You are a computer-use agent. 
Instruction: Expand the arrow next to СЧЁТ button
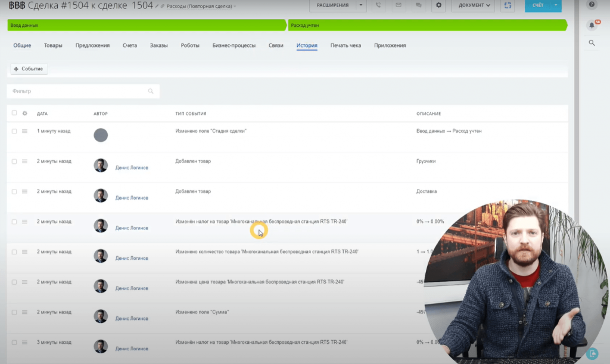(556, 5)
